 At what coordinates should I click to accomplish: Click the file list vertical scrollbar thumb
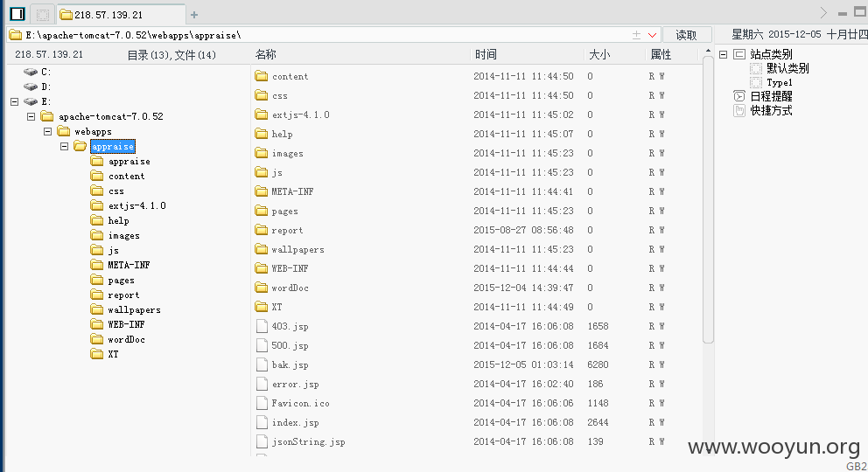point(708,199)
